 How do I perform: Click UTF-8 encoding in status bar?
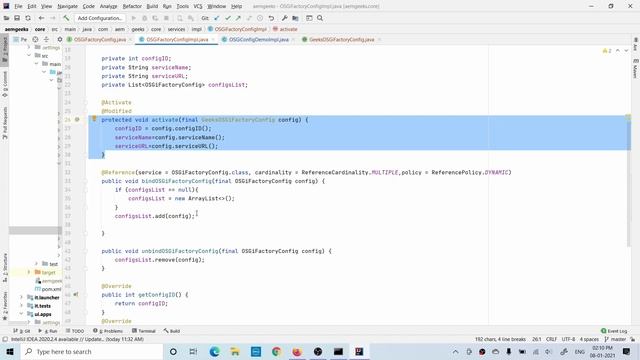[x=568, y=339]
